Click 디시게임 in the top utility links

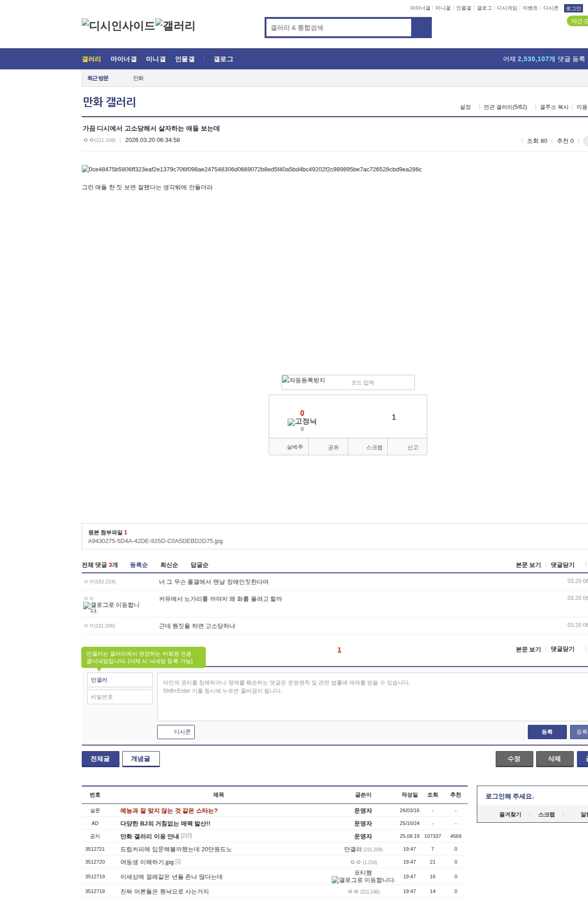pos(507,8)
